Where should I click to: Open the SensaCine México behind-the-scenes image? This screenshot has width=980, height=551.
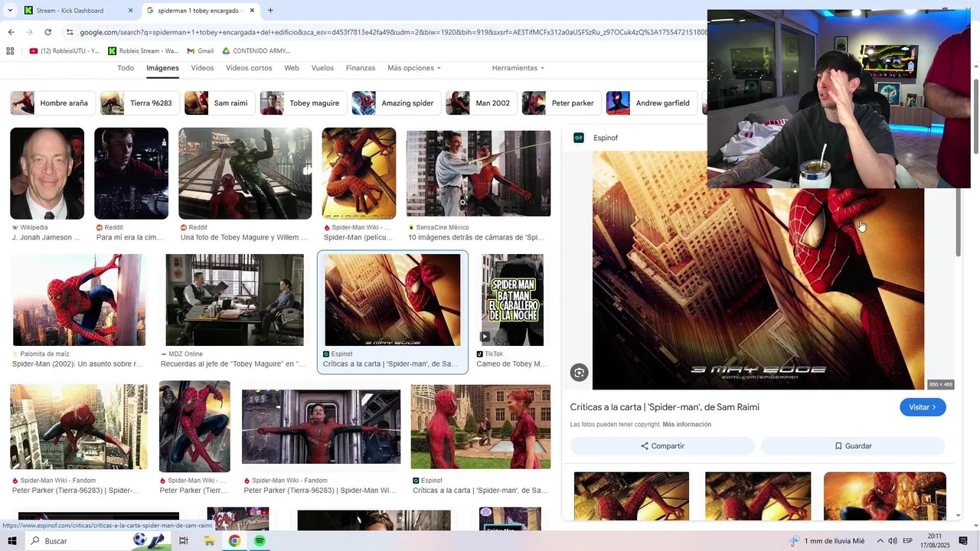click(479, 174)
